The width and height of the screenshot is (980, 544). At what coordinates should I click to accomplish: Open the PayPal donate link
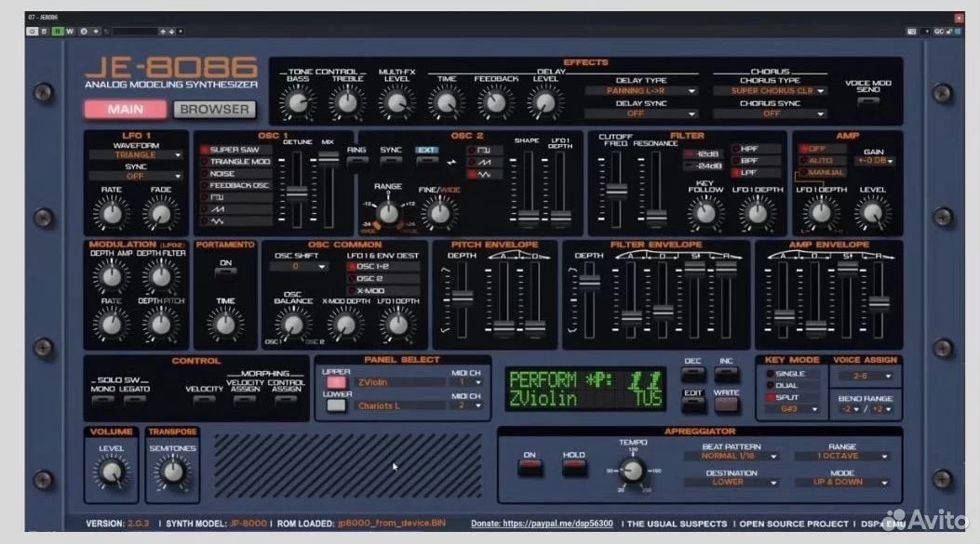(542, 524)
